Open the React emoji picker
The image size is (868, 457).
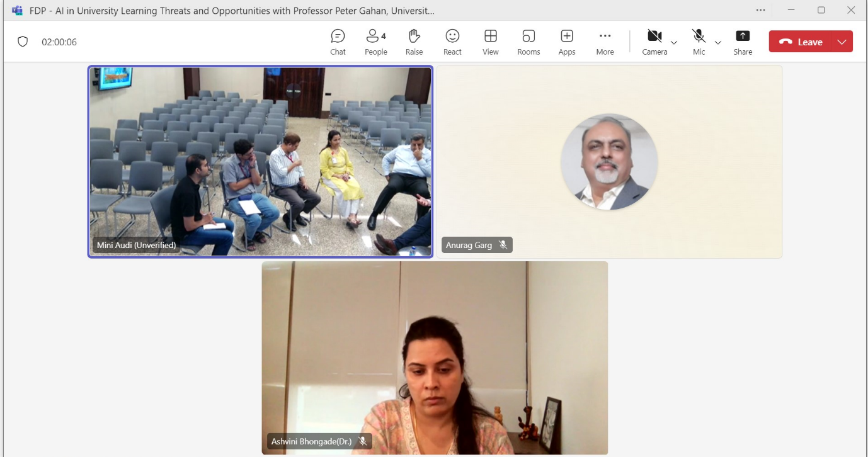tap(452, 42)
